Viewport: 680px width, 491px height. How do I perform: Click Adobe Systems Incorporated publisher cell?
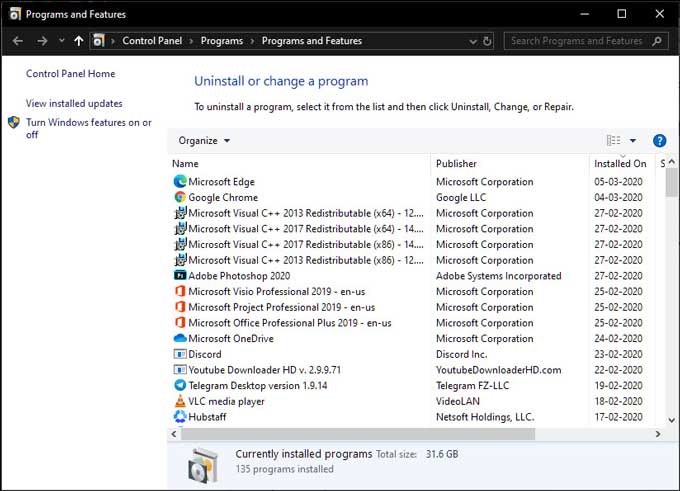[x=498, y=276]
